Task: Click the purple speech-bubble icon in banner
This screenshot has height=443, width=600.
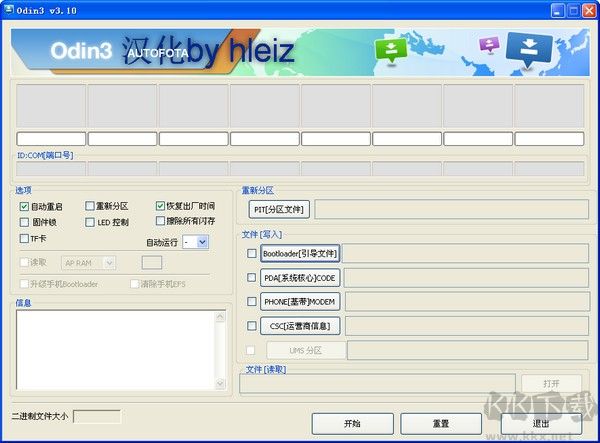Action: pos(489,44)
